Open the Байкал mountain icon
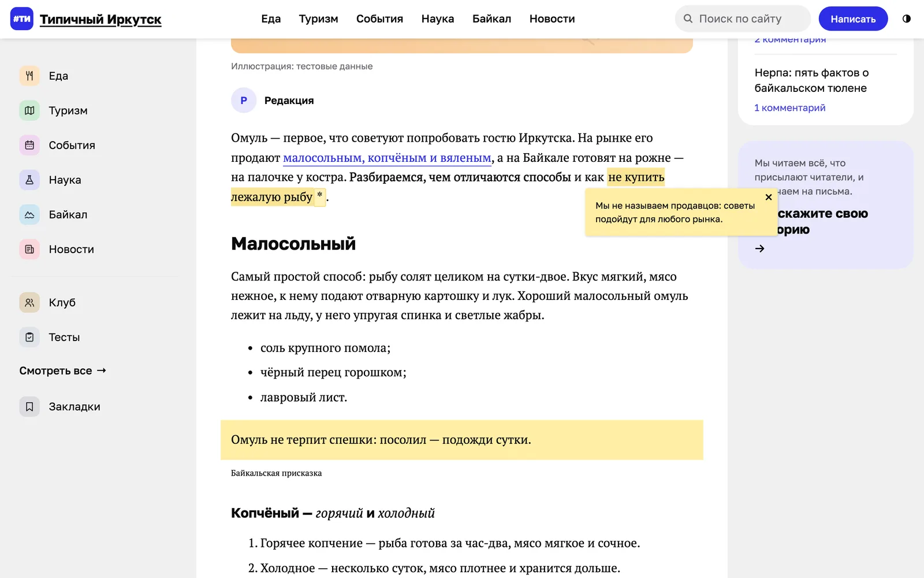Viewport: 924px width, 578px height. (29, 214)
